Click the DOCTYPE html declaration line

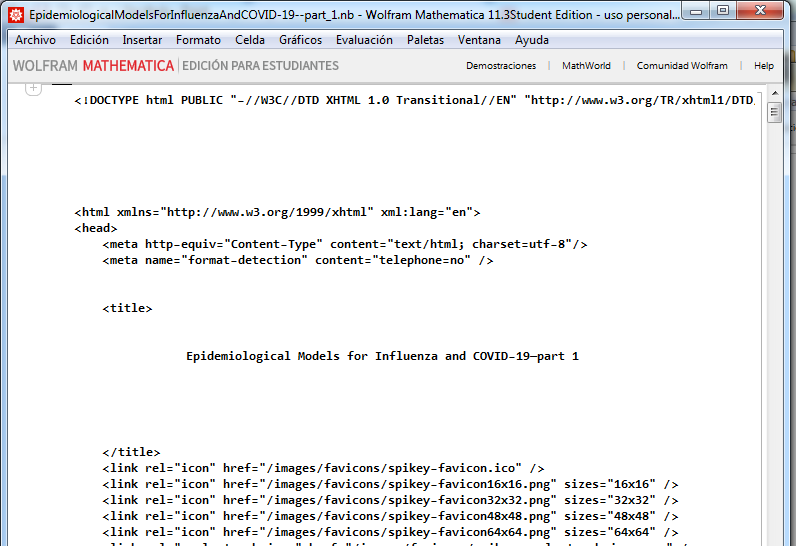tap(414, 100)
